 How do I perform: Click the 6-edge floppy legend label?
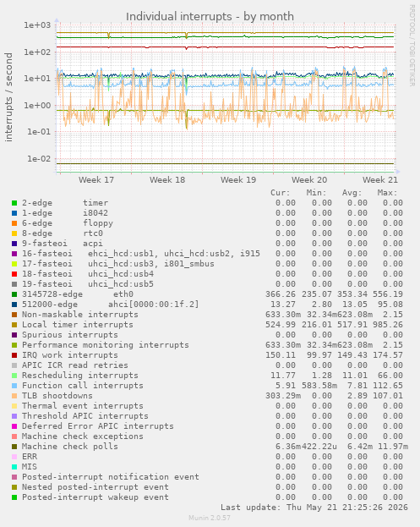point(68,223)
